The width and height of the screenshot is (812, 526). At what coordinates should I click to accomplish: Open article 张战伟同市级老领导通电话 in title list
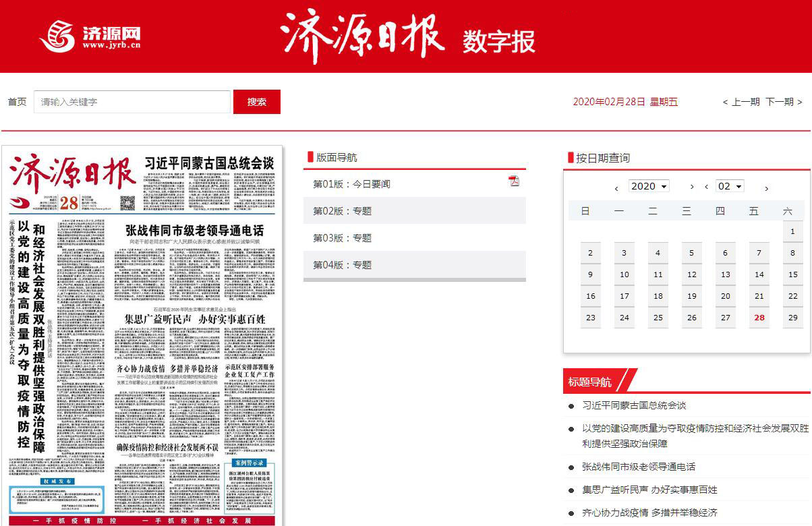click(x=638, y=467)
